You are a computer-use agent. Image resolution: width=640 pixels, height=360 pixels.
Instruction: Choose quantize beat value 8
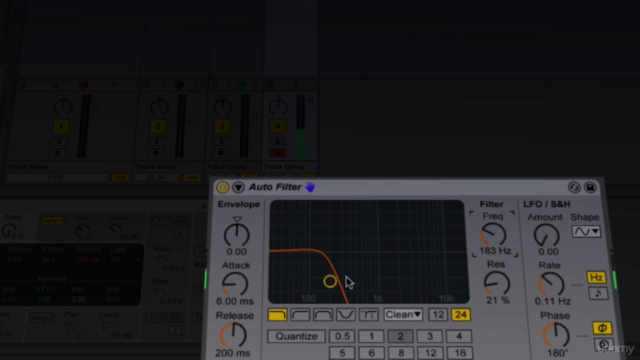point(401,353)
